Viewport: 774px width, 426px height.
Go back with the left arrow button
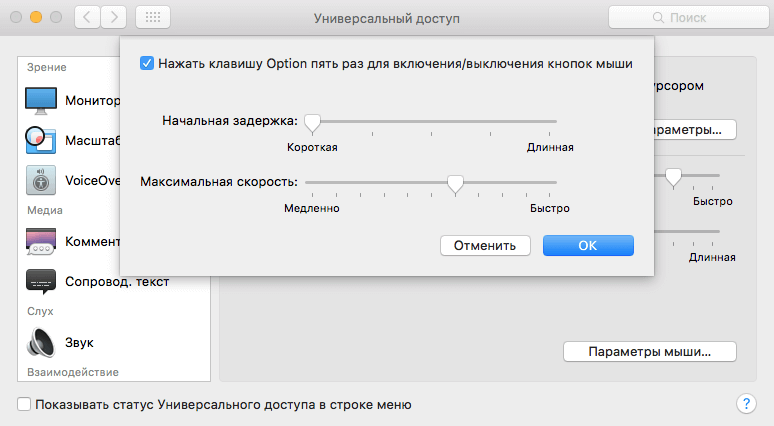pos(87,18)
